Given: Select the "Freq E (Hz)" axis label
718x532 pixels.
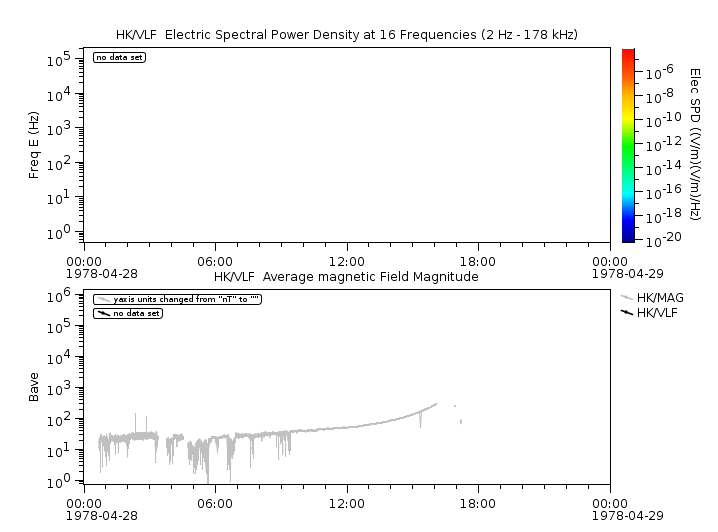Looking at the screenshot, I should coord(34,145).
